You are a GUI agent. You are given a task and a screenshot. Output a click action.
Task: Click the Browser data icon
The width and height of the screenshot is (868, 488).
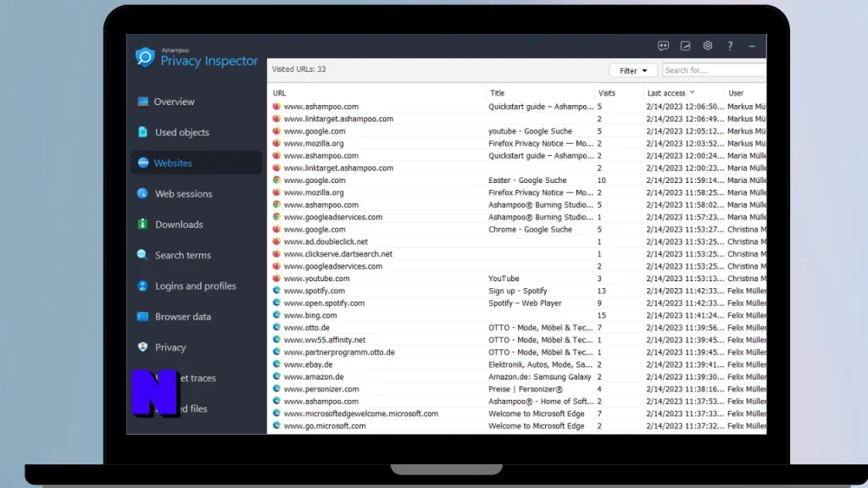(x=142, y=317)
